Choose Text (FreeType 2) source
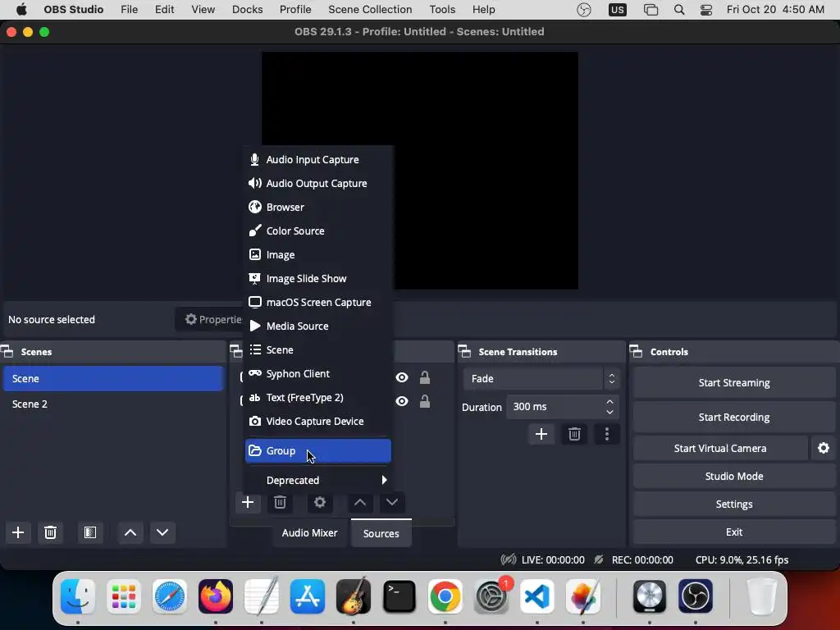The width and height of the screenshot is (840, 630). pyautogui.click(x=317, y=398)
